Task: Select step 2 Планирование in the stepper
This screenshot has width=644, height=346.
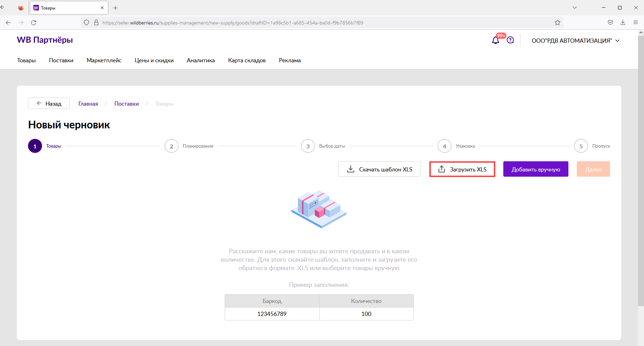Action: [171, 146]
